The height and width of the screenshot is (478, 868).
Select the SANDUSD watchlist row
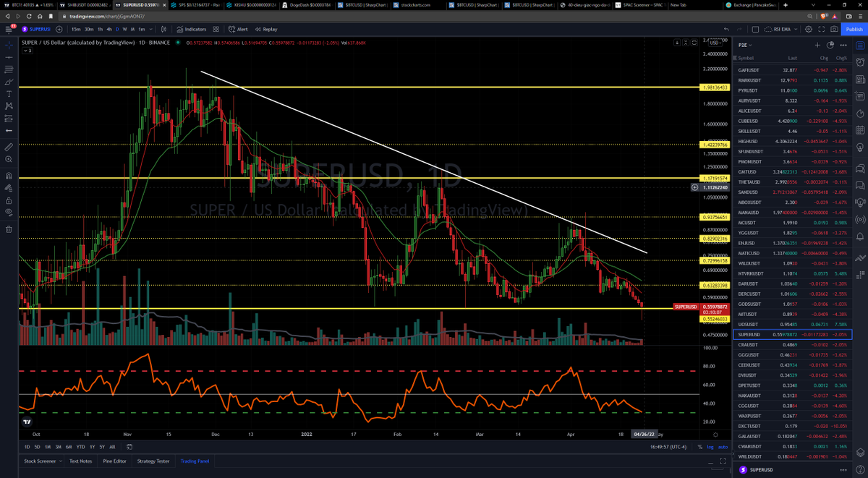(x=793, y=192)
